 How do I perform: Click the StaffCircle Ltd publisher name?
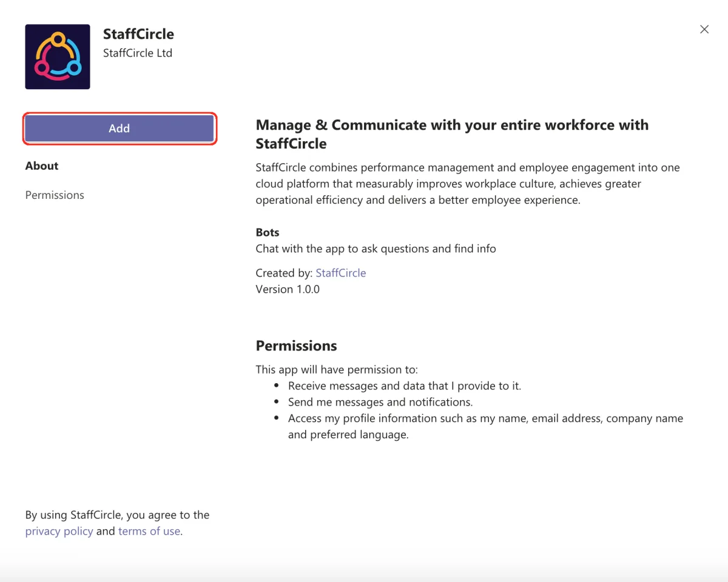click(x=138, y=53)
